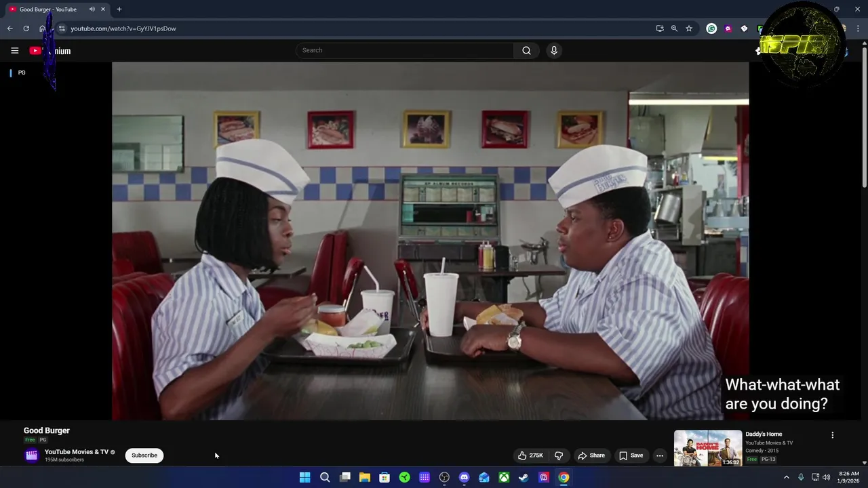The height and width of the screenshot is (488, 868).
Task: Open Windows taskbar Search
Action: [325, 477]
